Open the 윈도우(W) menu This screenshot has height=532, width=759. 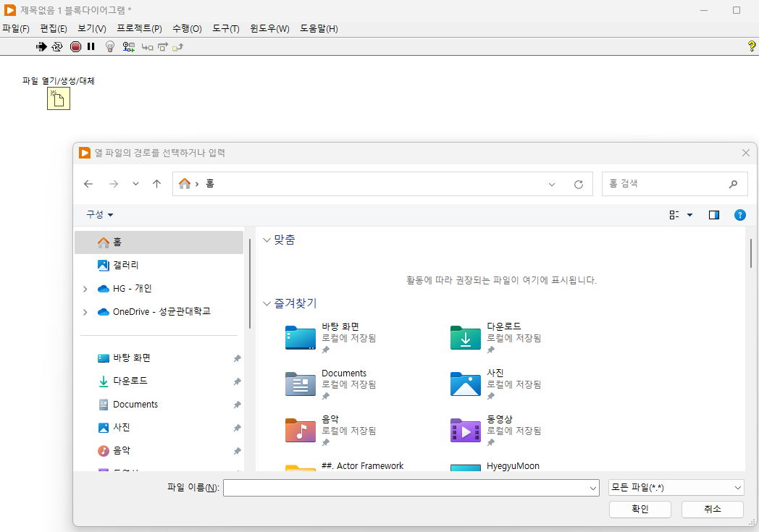tap(269, 28)
